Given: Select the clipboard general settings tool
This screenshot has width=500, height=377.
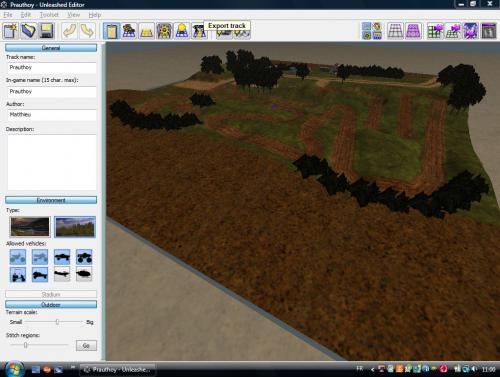Looking at the screenshot, I should click(x=111, y=31).
